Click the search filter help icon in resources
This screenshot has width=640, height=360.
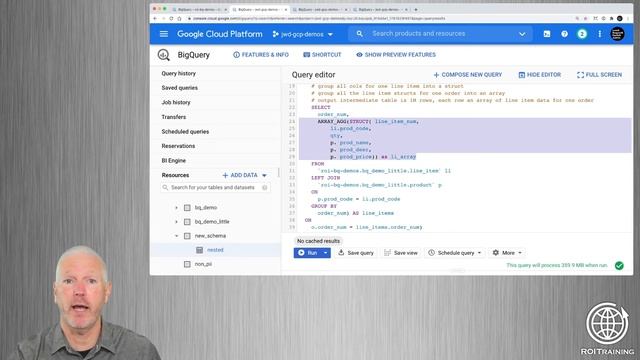(264, 187)
